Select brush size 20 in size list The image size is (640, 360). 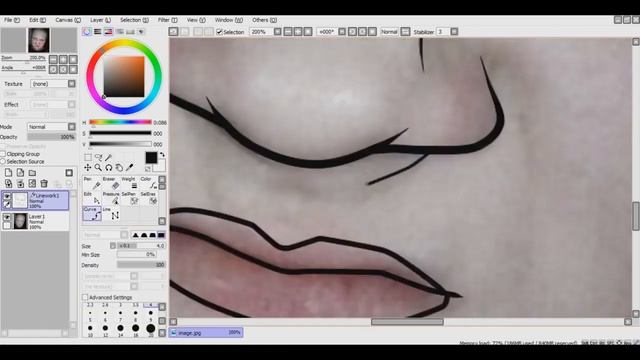[x=151, y=330]
